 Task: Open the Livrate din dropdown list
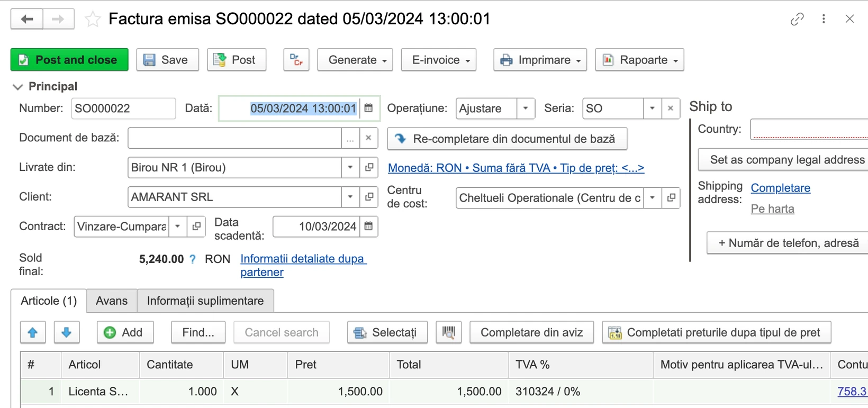(350, 168)
